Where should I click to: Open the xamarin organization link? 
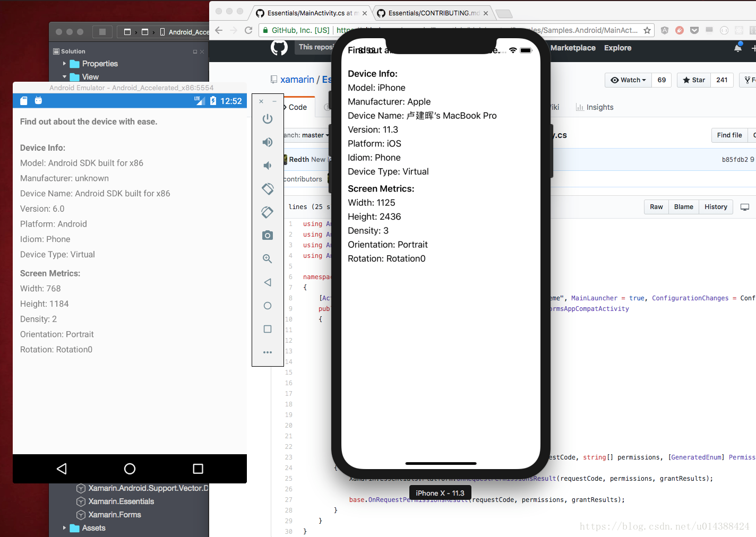click(297, 80)
